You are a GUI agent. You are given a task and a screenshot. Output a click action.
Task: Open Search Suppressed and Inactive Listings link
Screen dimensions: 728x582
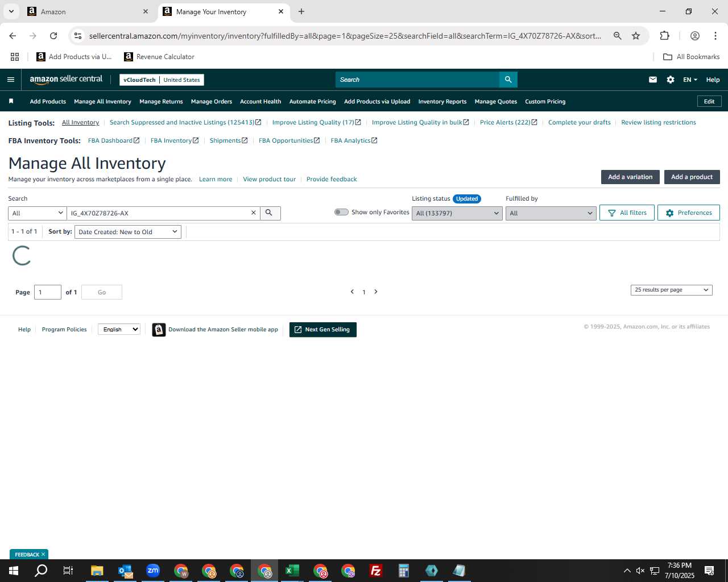[185, 122]
